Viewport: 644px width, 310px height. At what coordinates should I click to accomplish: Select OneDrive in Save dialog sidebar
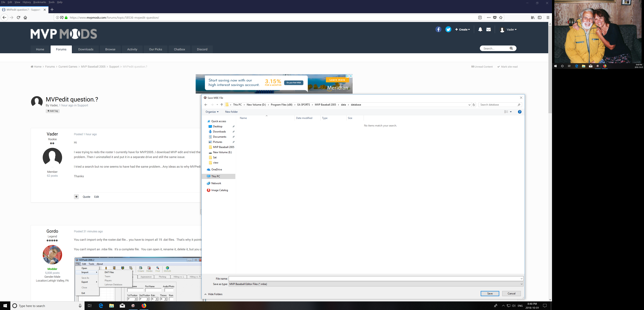216,169
